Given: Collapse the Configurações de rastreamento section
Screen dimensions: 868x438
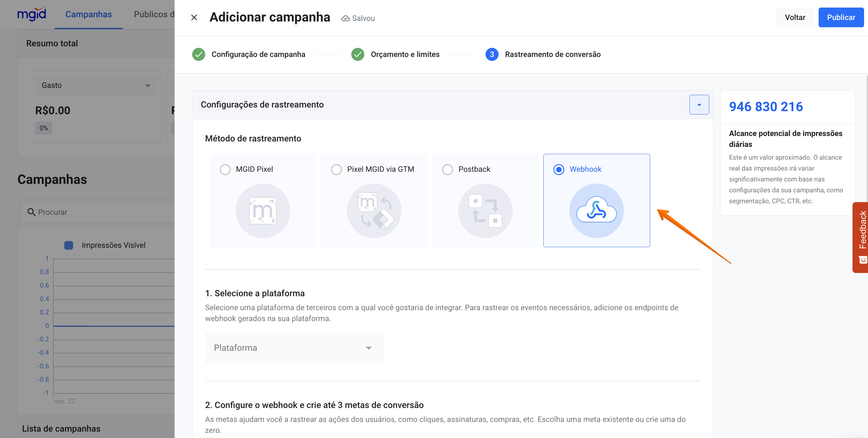Looking at the screenshot, I should [x=699, y=105].
